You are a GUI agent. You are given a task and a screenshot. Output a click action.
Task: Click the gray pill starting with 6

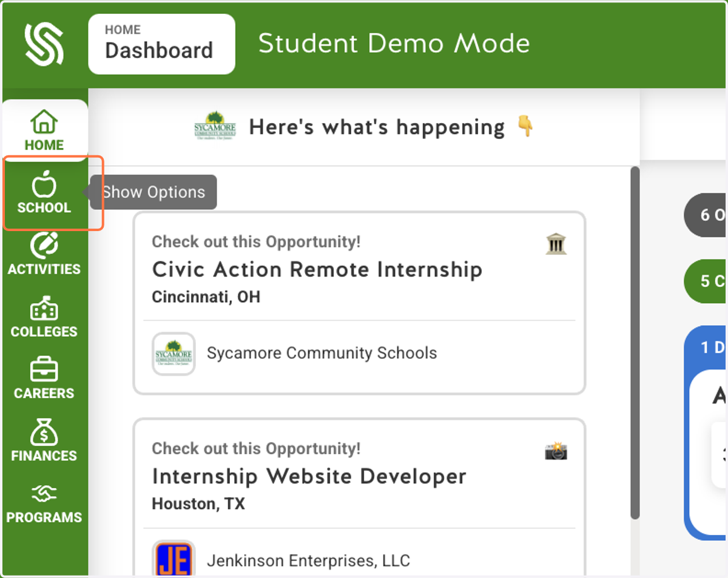[705, 215]
